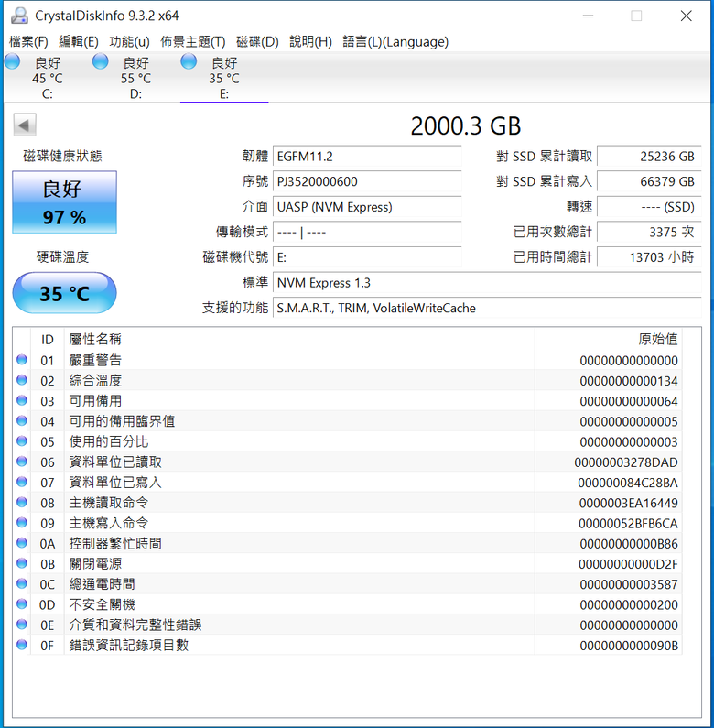Click status orb of attribute 0D 不安全關機
The height and width of the screenshot is (728, 714).
(x=22, y=604)
